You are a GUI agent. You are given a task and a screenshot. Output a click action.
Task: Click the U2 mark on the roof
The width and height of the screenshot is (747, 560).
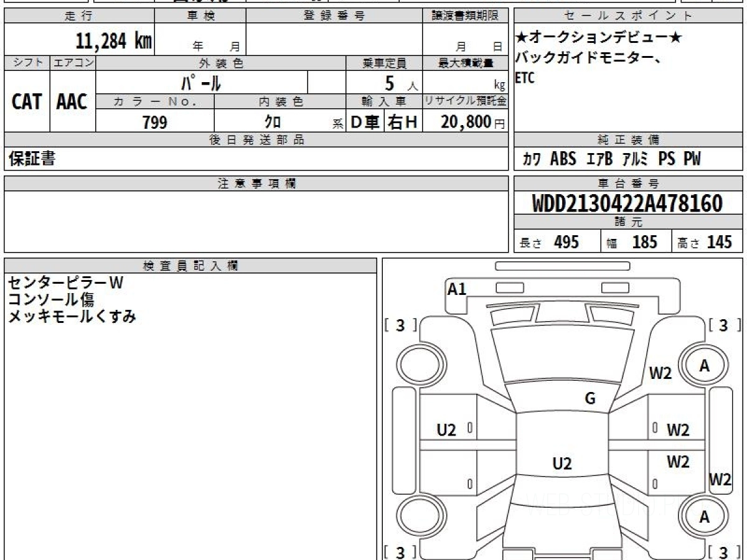click(562, 464)
